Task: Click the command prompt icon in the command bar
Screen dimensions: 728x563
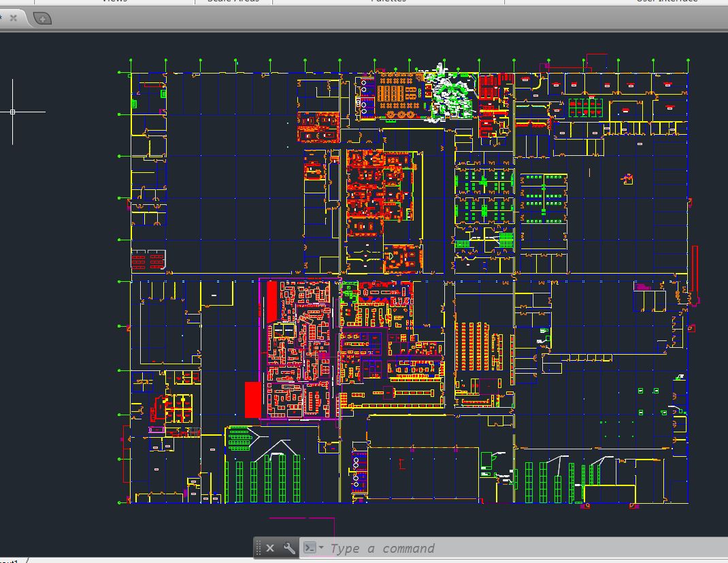Action: (x=311, y=547)
